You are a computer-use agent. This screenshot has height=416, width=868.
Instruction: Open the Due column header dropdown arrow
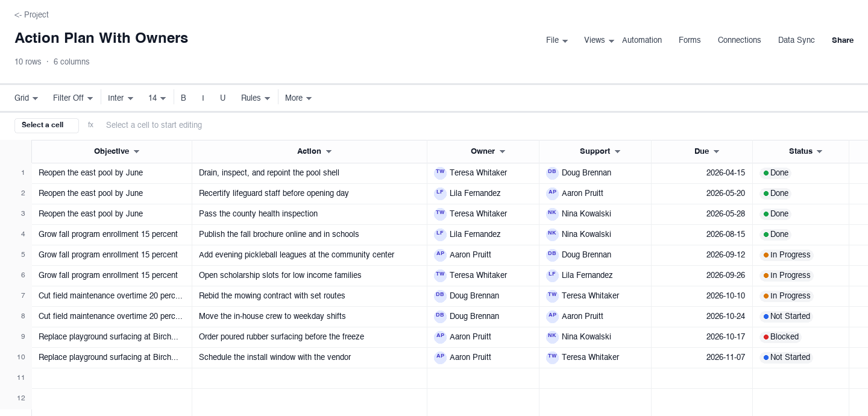[x=717, y=152]
